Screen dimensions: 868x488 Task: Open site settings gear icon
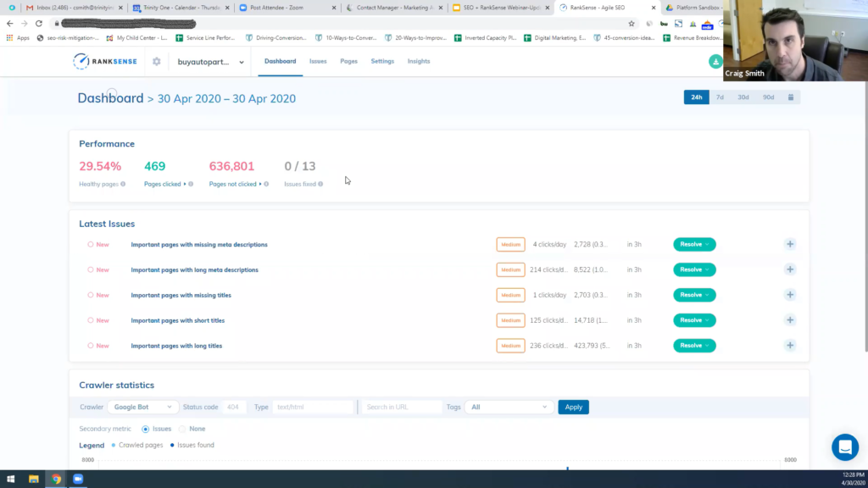157,61
